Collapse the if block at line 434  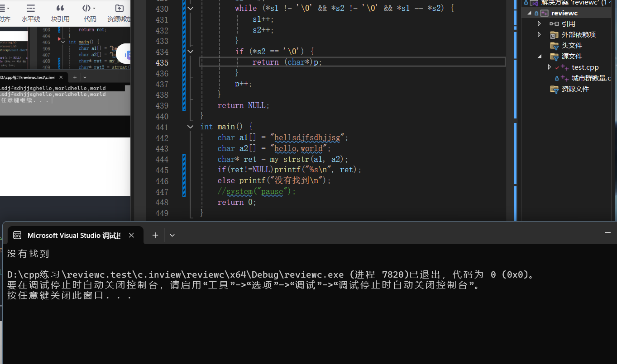(x=191, y=52)
